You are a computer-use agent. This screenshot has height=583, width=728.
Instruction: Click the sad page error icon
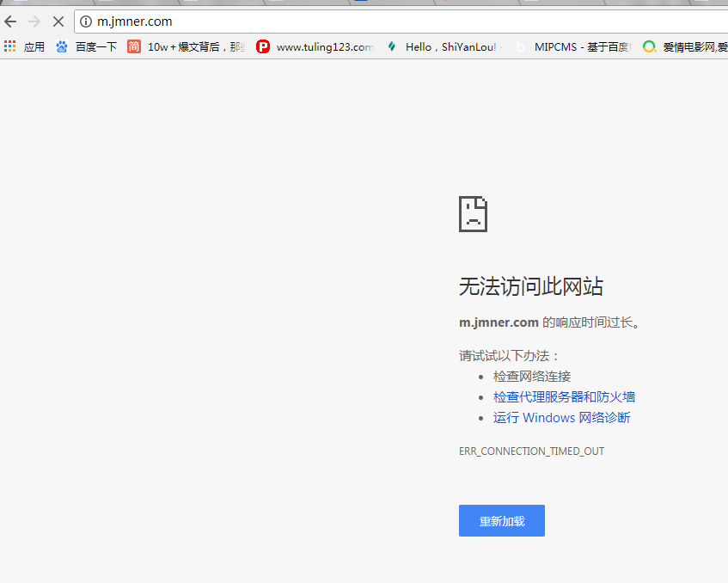[473, 214]
